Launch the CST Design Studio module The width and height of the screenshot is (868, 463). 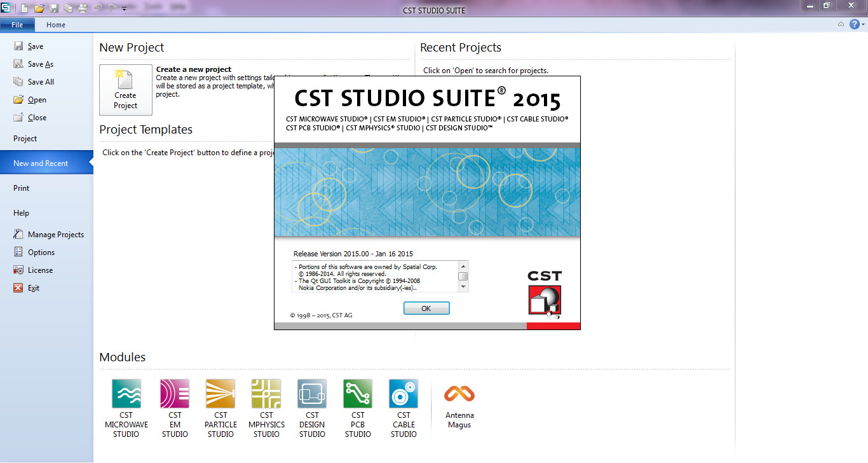pos(312,408)
